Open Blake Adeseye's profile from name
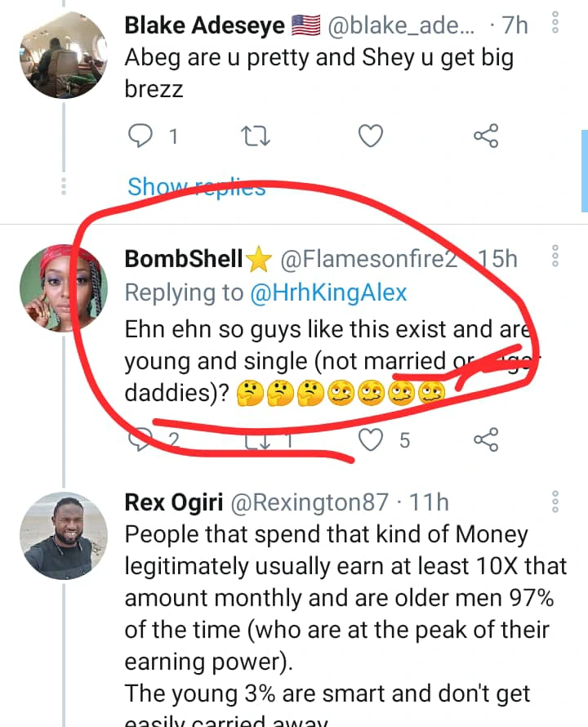588x727 pixels. (x=204, y=25)
